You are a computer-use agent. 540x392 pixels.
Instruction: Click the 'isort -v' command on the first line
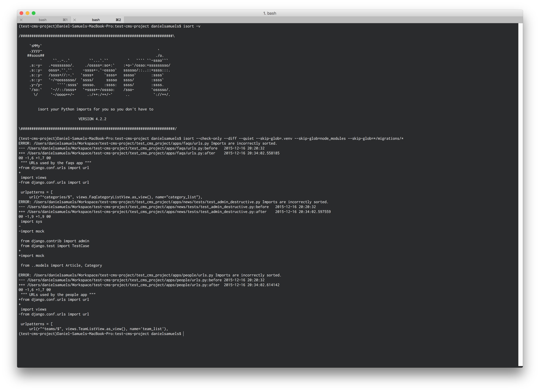[192, 26]
